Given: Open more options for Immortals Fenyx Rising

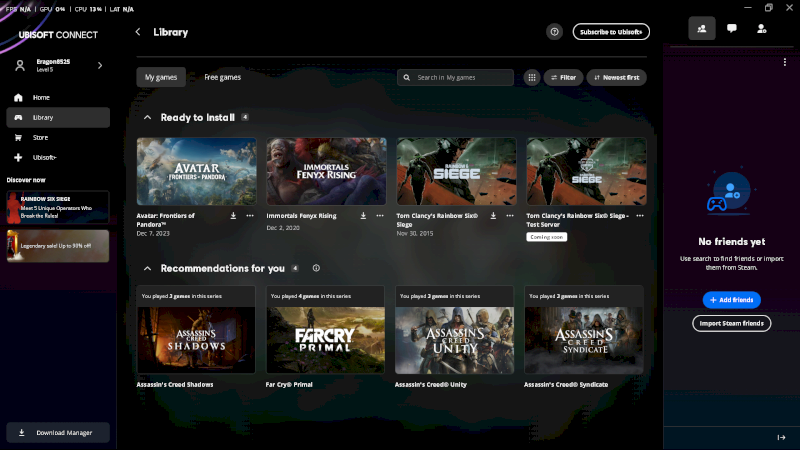Looking at the screenshot, I should pos(380,216).
